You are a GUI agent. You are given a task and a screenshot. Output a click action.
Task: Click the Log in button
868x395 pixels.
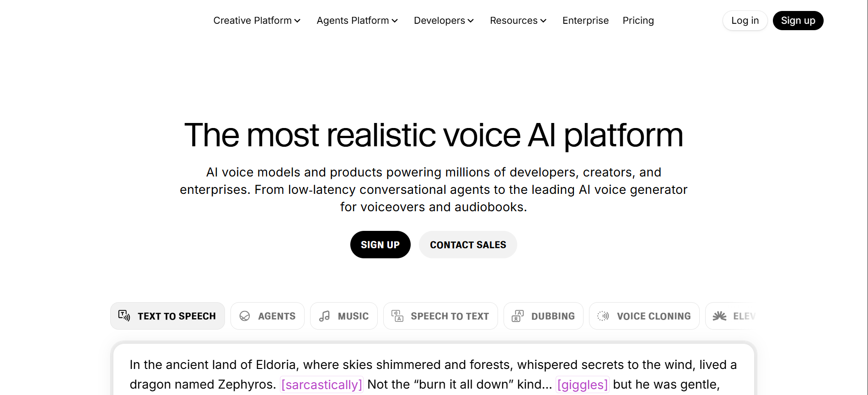coord(745,21)
